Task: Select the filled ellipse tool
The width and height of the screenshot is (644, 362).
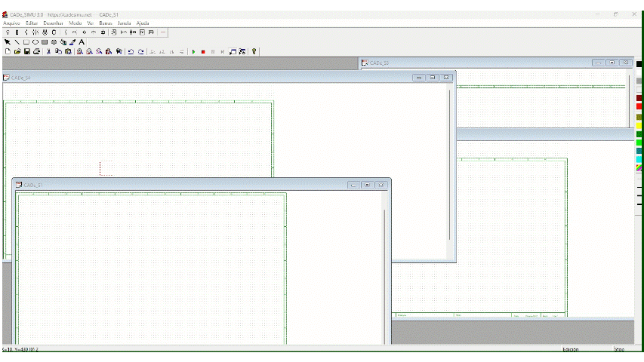Action: (x=54, y=42)
